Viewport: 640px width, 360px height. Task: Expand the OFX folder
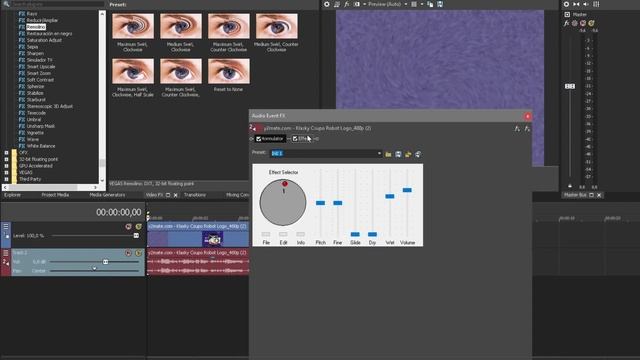pos(7,153)
